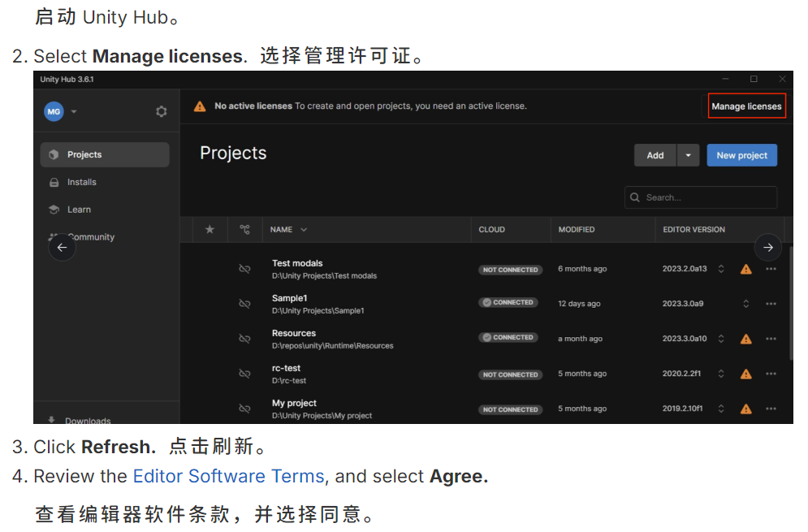Viewport: 808px width, 532px height.
Task: Open Manage licenses button
Action: (746, 106)
